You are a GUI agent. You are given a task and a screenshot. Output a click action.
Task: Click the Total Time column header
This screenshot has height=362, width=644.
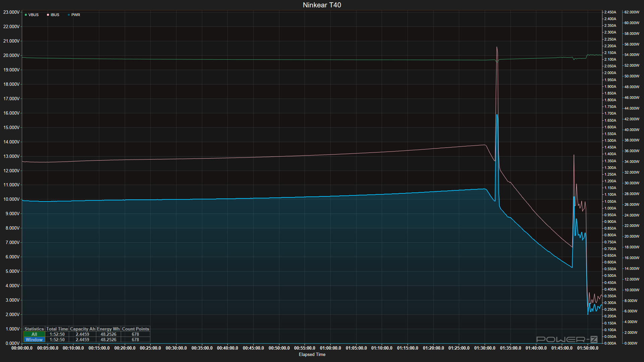point(57,329)
